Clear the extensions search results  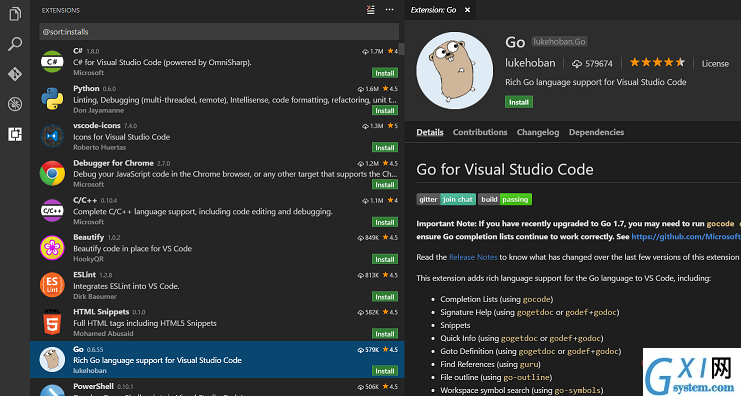coord(370,10)
